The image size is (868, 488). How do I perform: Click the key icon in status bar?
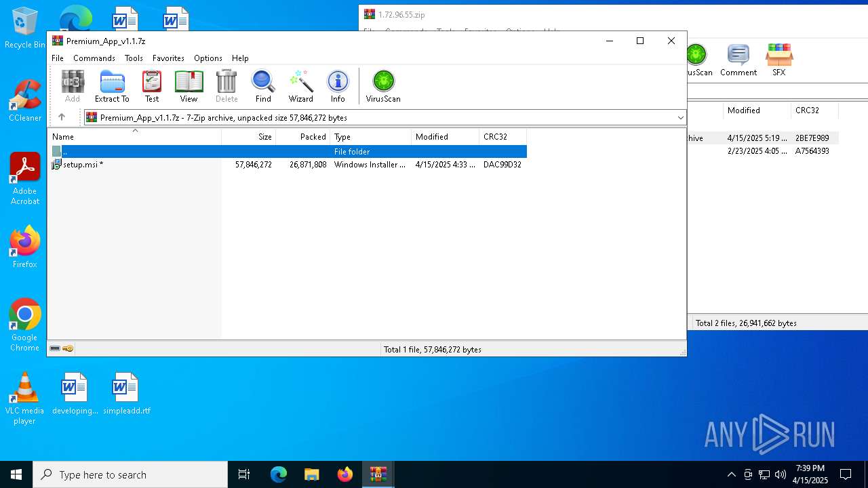pyautogui.click(x=68, y=348)
